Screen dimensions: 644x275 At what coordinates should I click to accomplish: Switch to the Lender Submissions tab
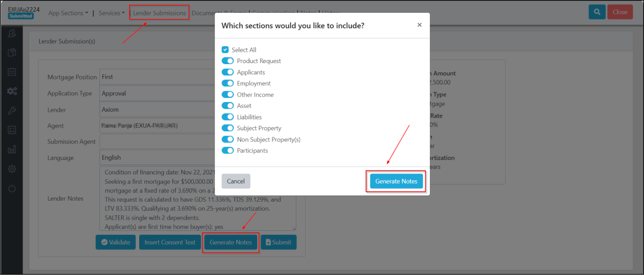coord(159,13)
